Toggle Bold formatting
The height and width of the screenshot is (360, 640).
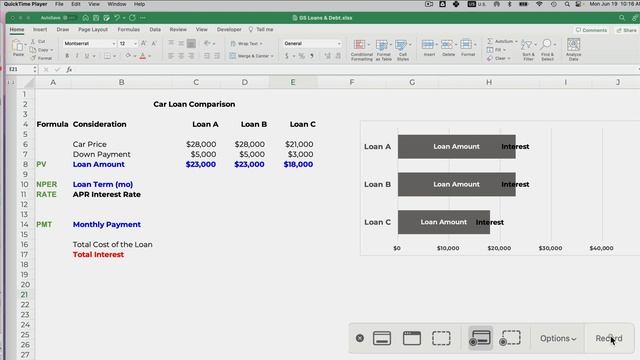[x=67, y=56]
